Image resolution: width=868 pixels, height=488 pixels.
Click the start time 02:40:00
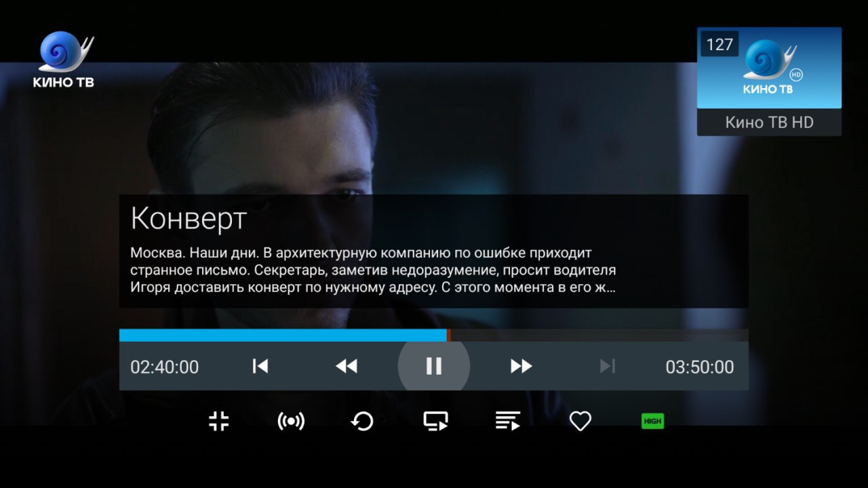click(x=165, y=367)
